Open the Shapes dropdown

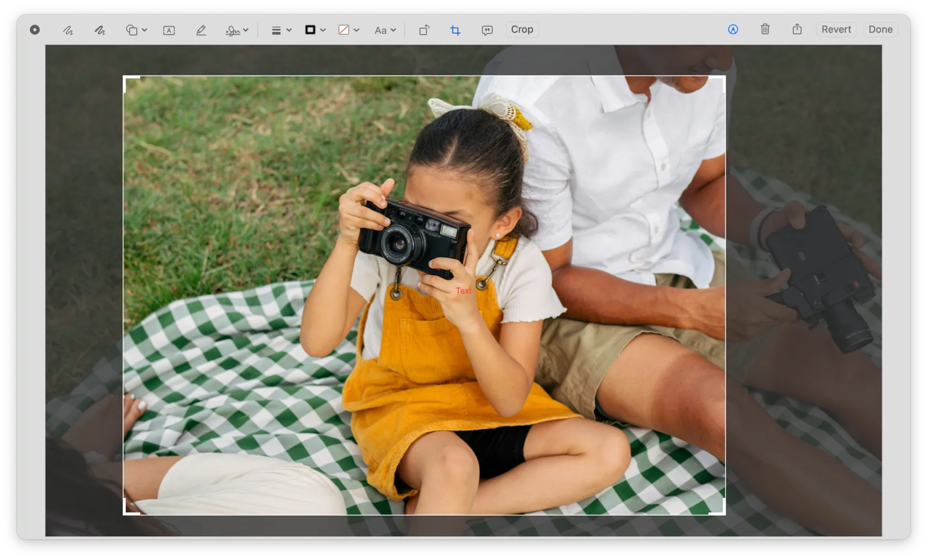point(136,30)
